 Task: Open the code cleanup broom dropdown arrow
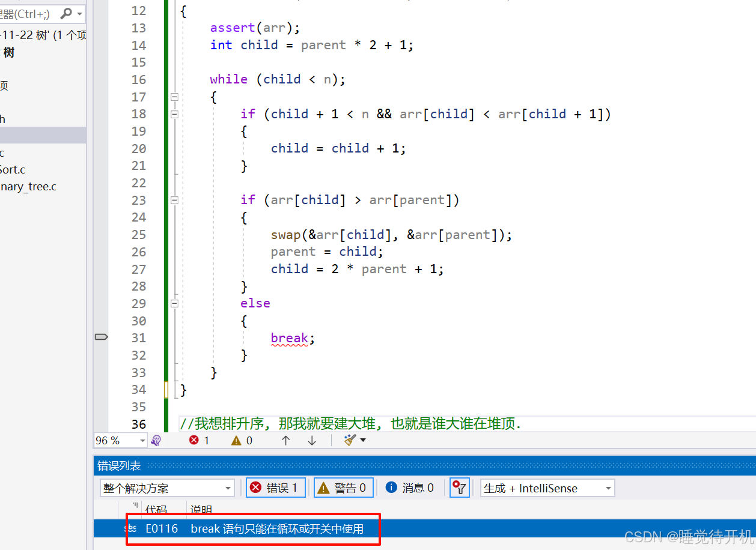tap(363, 441)
